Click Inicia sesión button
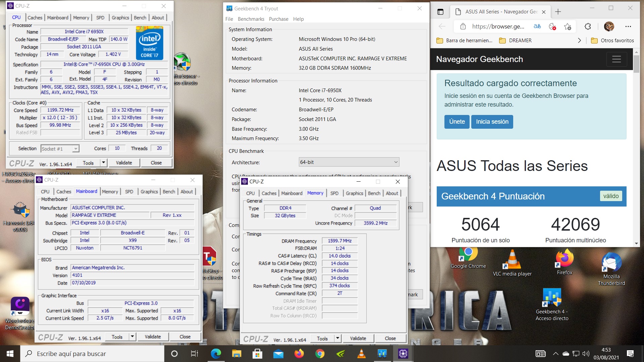This screenshot has width=644, height=362. click(x=492, y=122)
